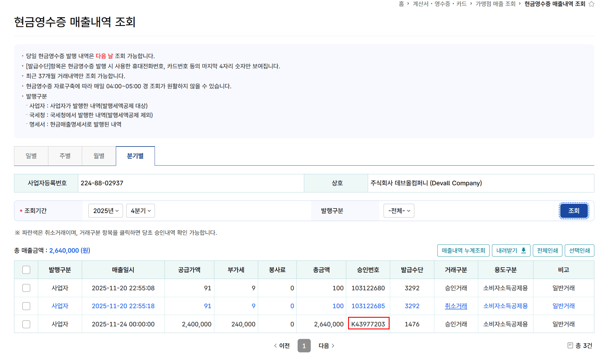Click the favorite star icon in breadcrumb

pyautogui.click(x=591, y=4)
